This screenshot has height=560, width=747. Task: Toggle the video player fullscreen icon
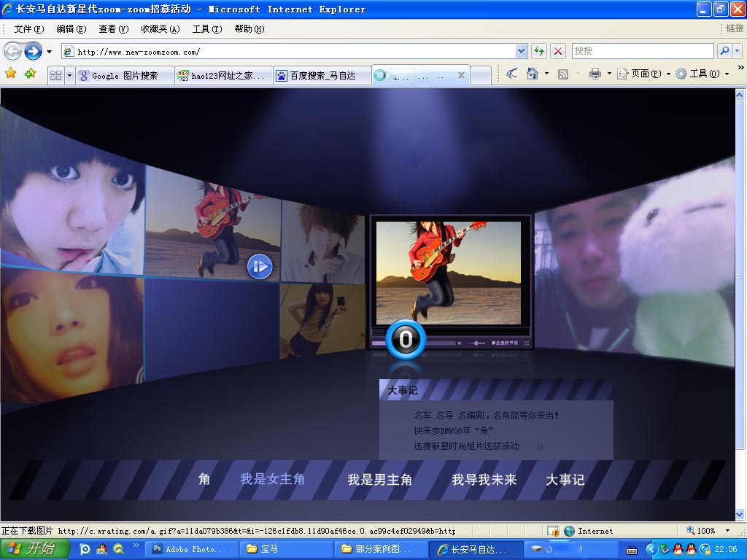click(525, 343)
